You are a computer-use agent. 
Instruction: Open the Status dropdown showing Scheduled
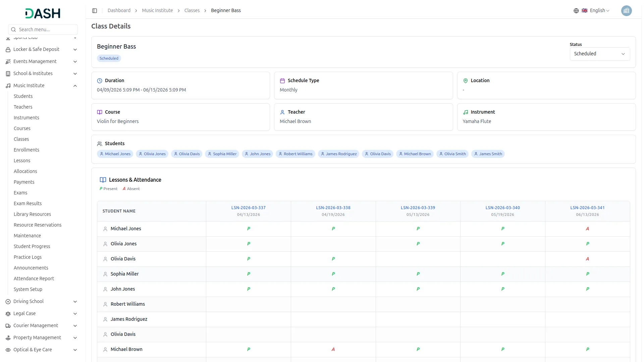point(599,54)
